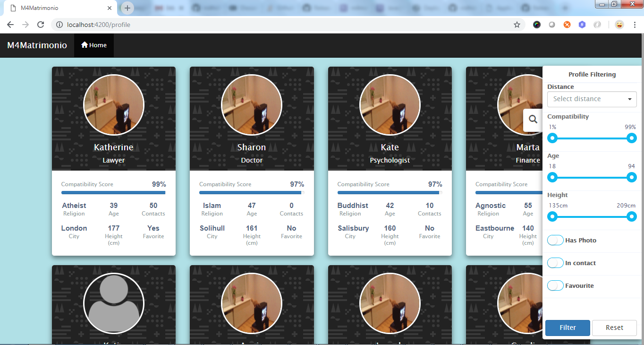
Task: Click the orange extension icon
Action: tap(567, 25)
